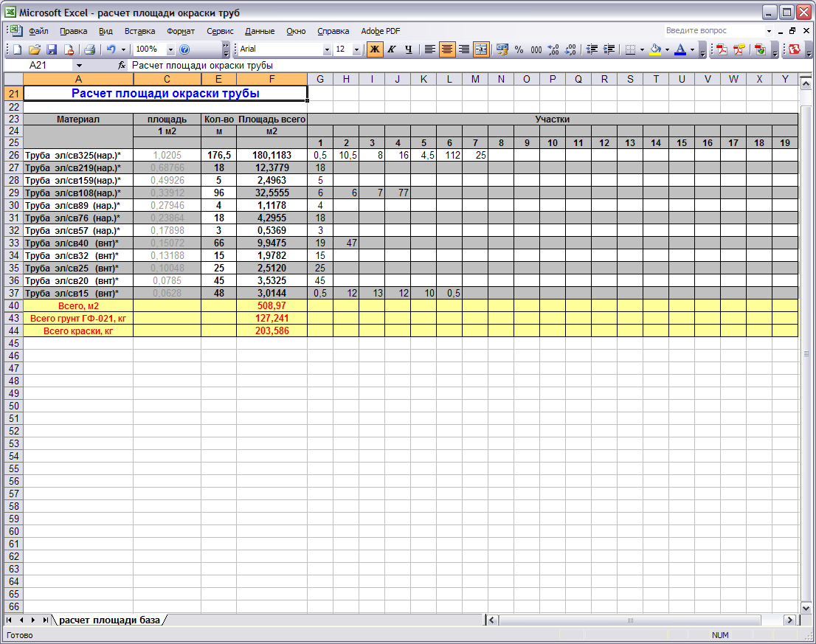Create a new blank workbook
This screenshot has height=644, width=816.
pyautogui.click(x=17, y=49)
